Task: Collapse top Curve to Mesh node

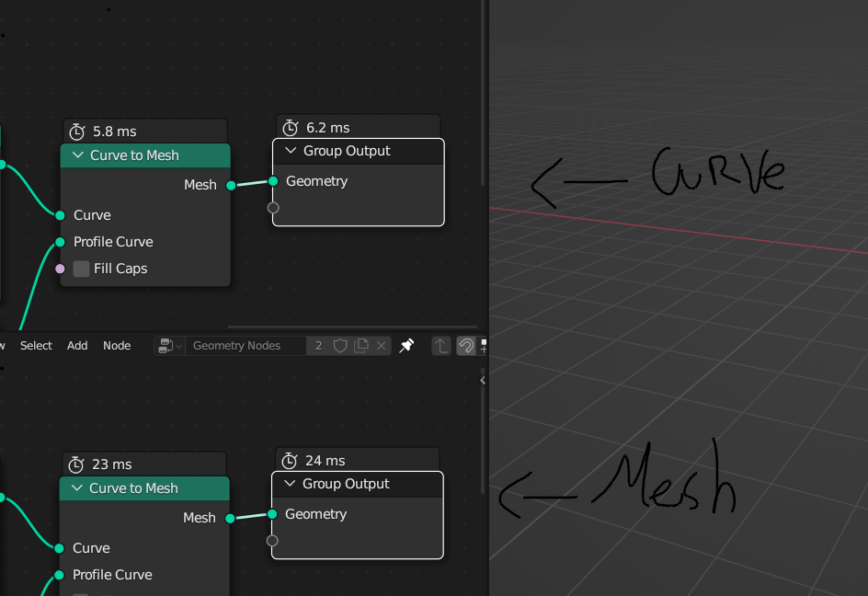Action: click(78, 155)
